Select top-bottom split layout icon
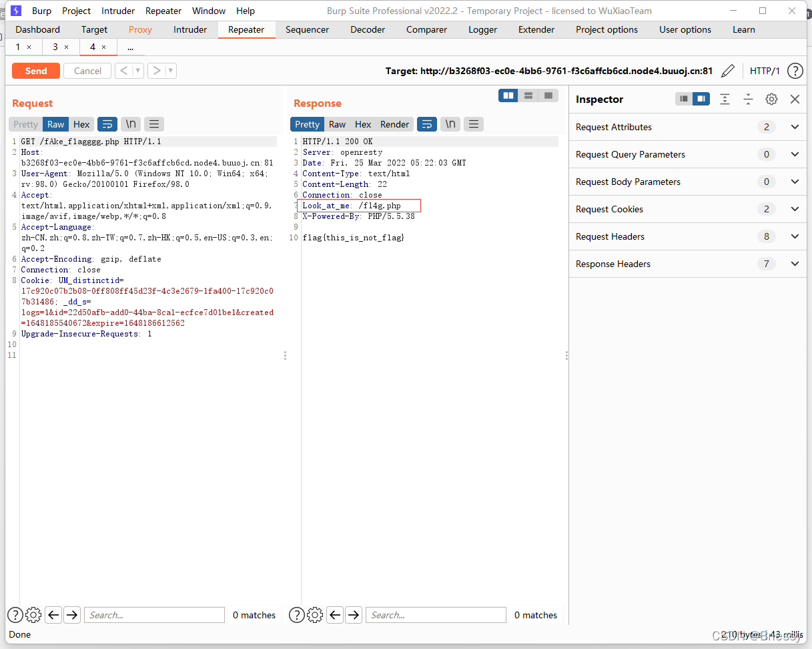 click(528, 95)
